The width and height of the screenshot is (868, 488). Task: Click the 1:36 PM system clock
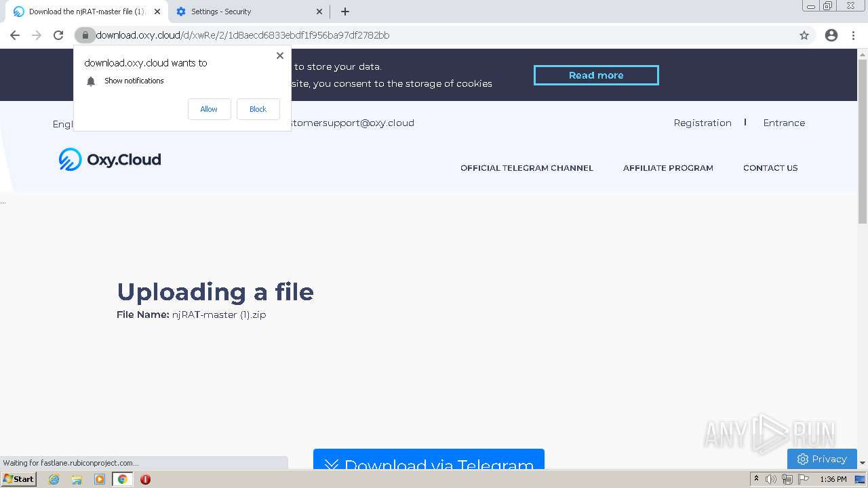point(833,479)
